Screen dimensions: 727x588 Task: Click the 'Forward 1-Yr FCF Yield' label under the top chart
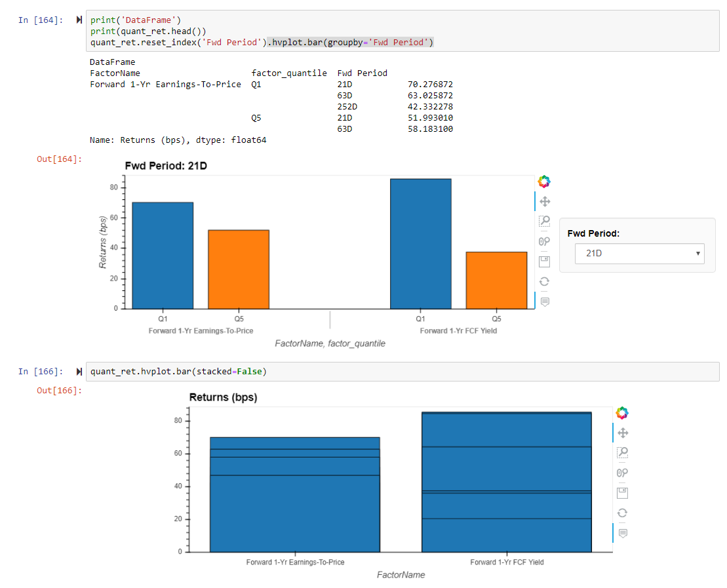[x=458, y=330]
